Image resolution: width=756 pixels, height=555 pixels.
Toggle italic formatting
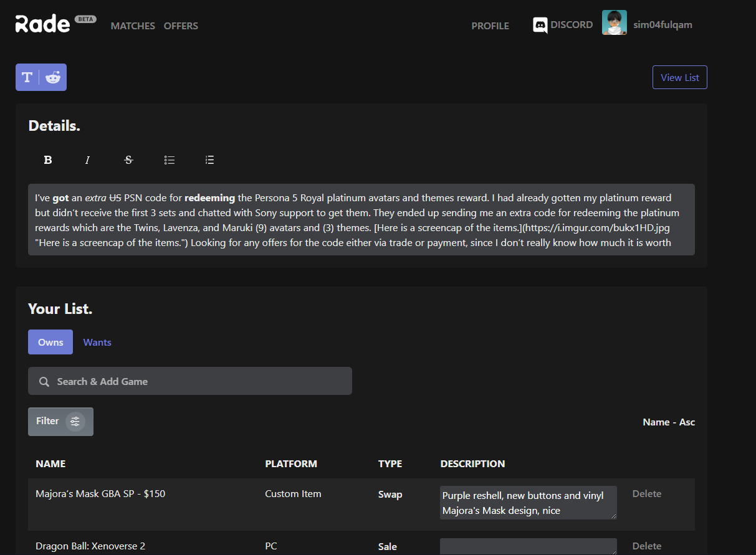87,160
